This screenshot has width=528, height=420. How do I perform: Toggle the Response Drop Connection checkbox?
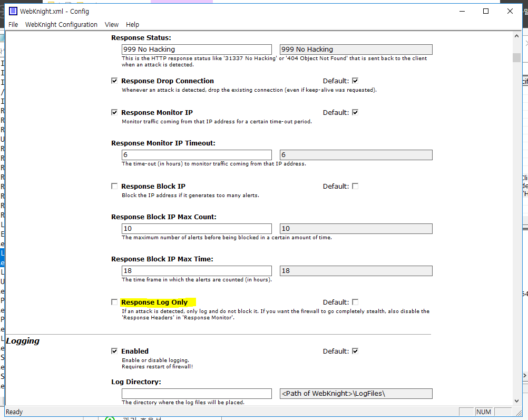(x=114, y=81)
